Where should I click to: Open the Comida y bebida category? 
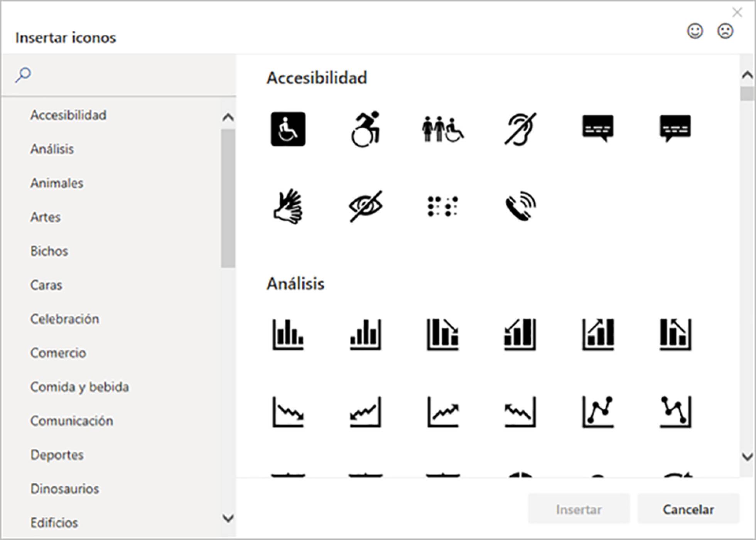pos(79,387)
